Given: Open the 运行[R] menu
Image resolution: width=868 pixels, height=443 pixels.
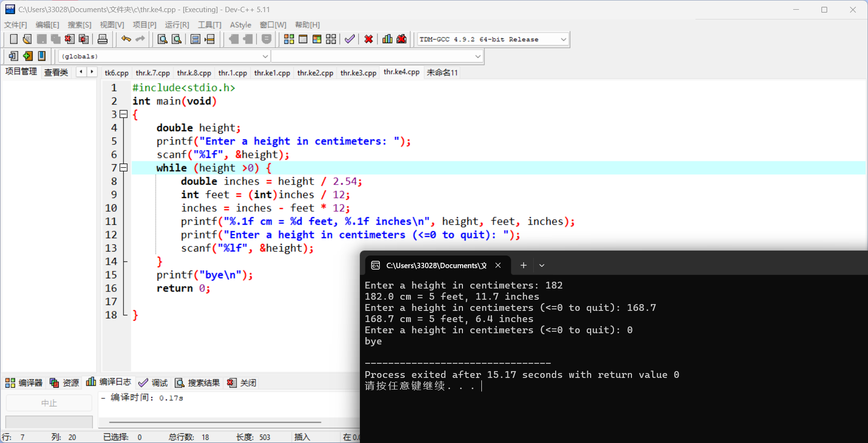Looking at the screenshot, I should click(x=177, y=25).
